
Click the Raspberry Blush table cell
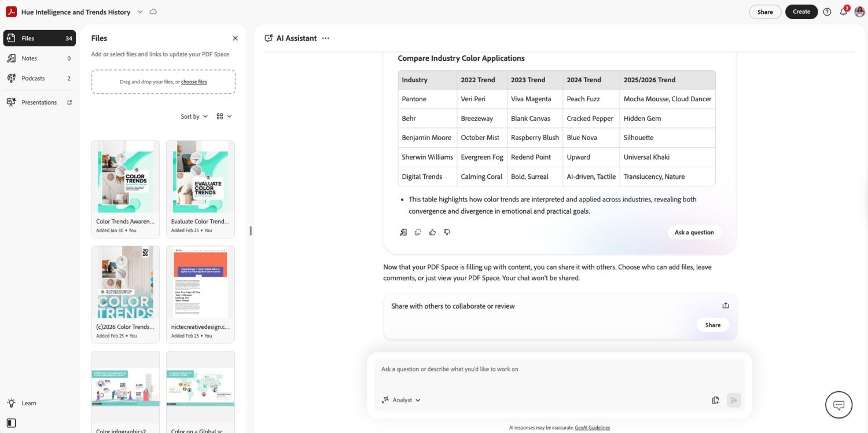click(534, 138)
